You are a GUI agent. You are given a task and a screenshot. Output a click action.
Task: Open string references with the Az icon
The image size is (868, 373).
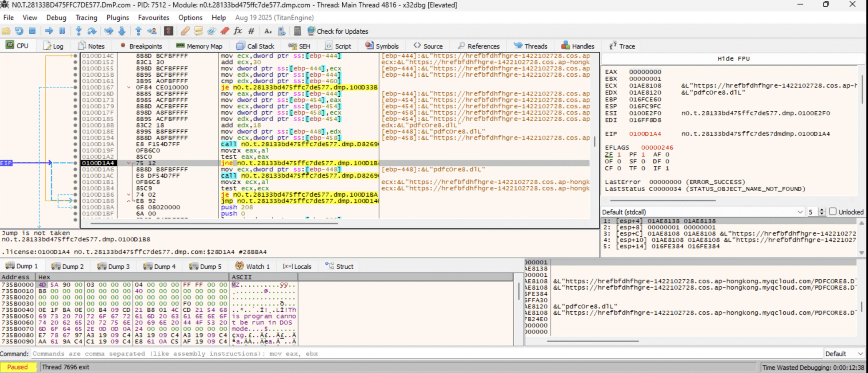pyautogui.click(x=268, y=31)
